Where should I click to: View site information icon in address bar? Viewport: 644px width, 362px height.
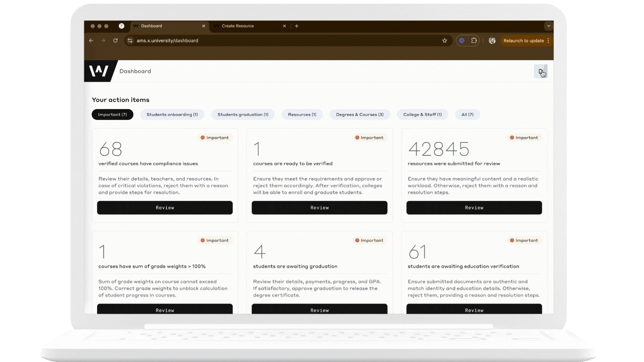(130, 41)
